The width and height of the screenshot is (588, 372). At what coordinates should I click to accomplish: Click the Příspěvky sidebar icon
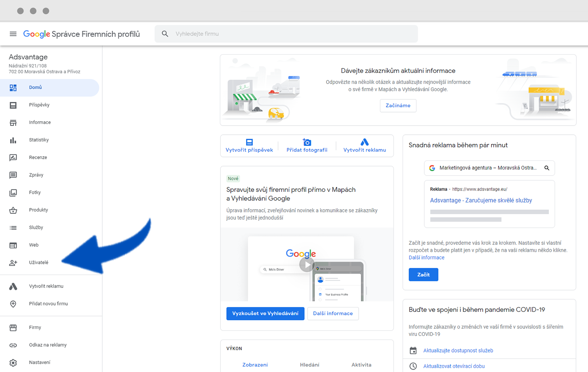coord(13,105)
